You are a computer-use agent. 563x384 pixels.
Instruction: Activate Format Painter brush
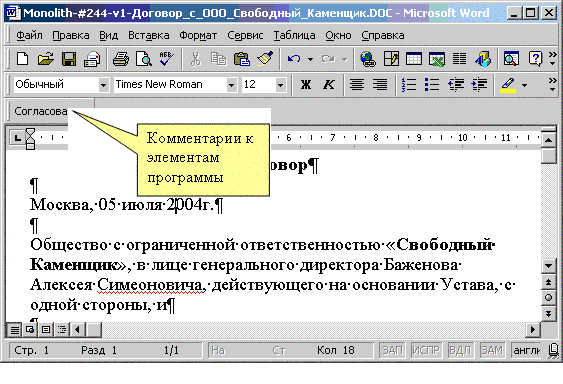coord(265,59)
